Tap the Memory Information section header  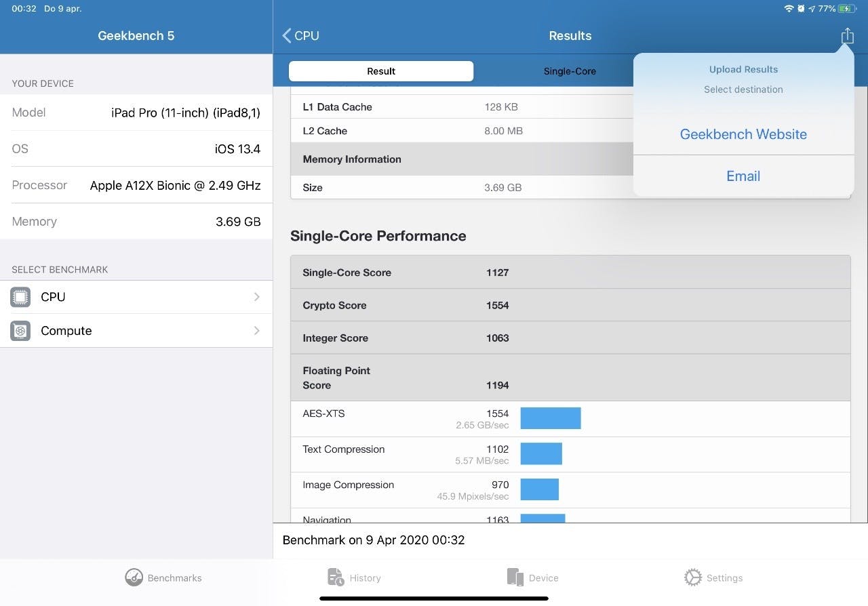coord(352,159)
